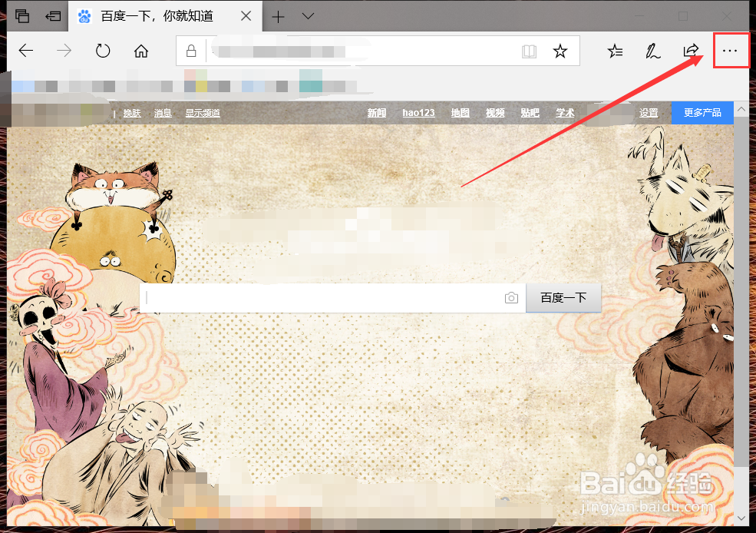Image resolution: width=756 pixels, height=533 pixels.
Task: Open the tabs set aside panel icon
Action: pyautogui.click(x=22, y=16)
